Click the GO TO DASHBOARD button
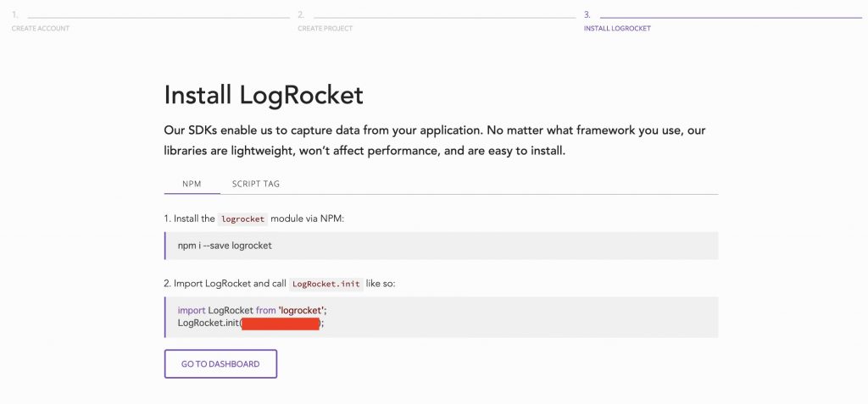The image size is (868, 404). (x=220, y=364)
